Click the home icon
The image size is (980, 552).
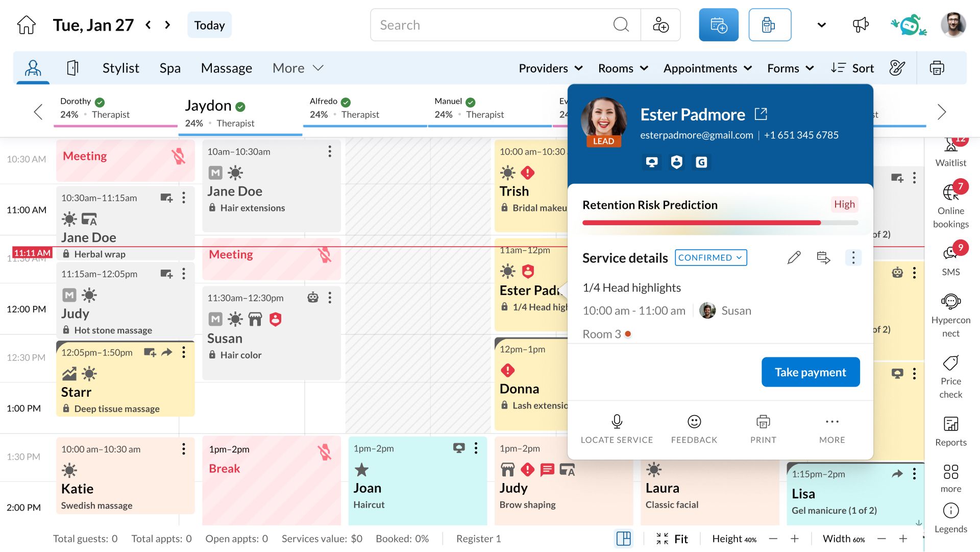(26, 25)
